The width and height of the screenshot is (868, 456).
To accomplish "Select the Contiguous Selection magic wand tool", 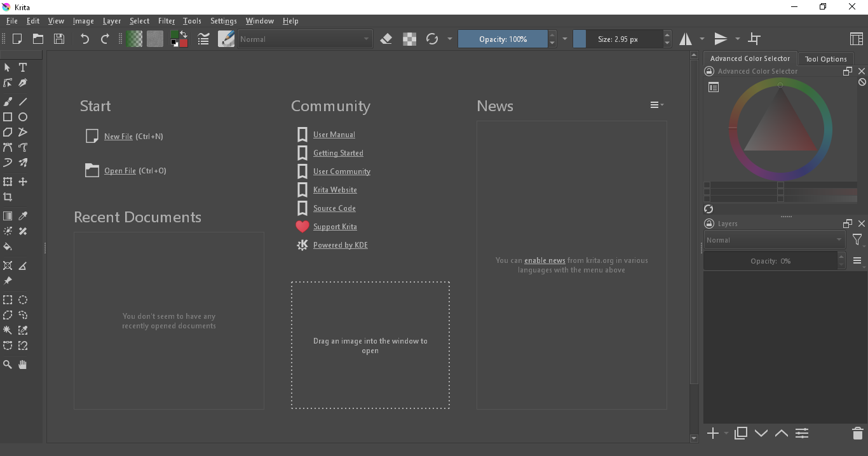I will point(8,330).
